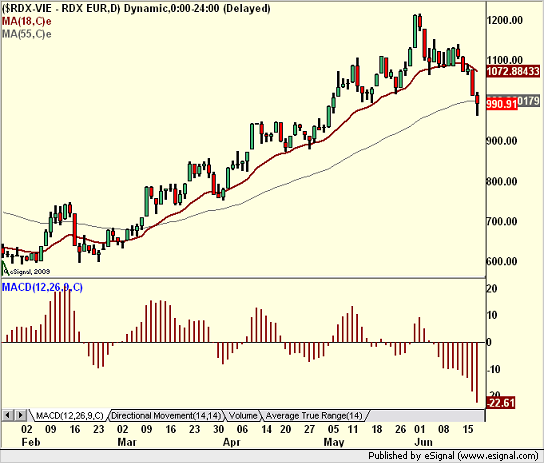
Task: Click the 1200.00 price axis label
Action: pyautogui.click(x=505, y=20)
